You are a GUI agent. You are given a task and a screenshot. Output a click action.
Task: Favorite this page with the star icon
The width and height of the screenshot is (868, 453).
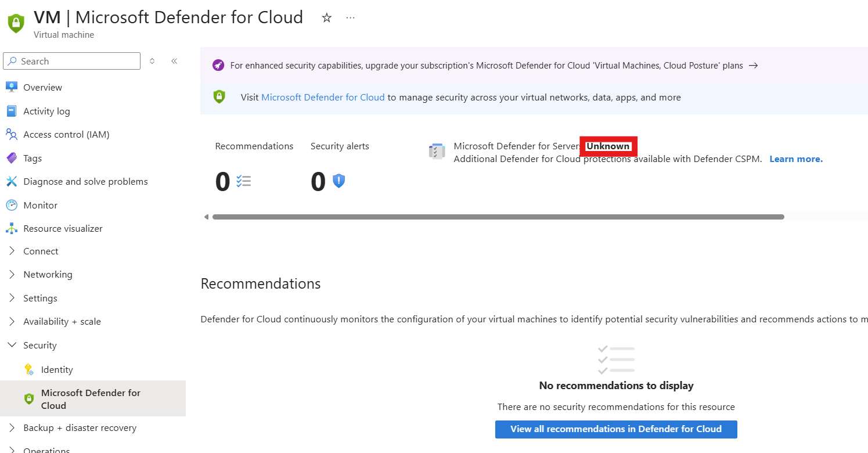point(327,17)
